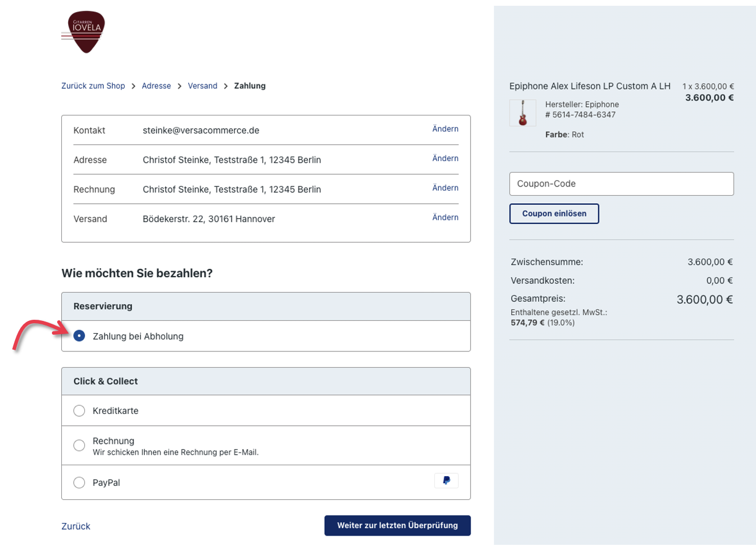Image resolution: width=756 pixels, height=546 pixels.
Task: Pick the PayPal radio button
Action: pyautogui.click(x=80, y=483)
